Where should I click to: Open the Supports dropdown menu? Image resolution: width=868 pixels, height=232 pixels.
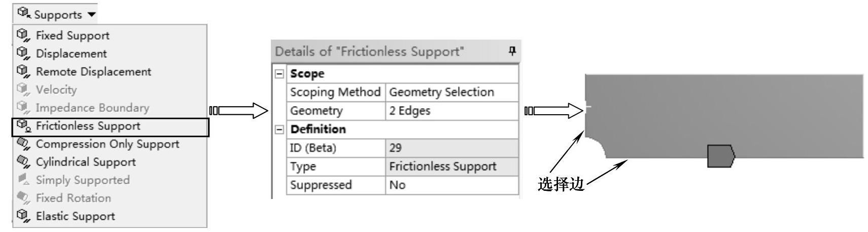point(55,14)
